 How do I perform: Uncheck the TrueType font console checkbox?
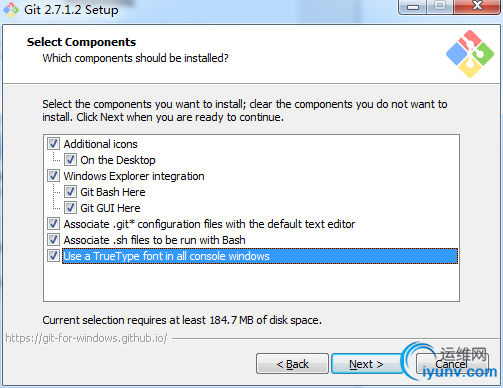click(x=53, y=256)
